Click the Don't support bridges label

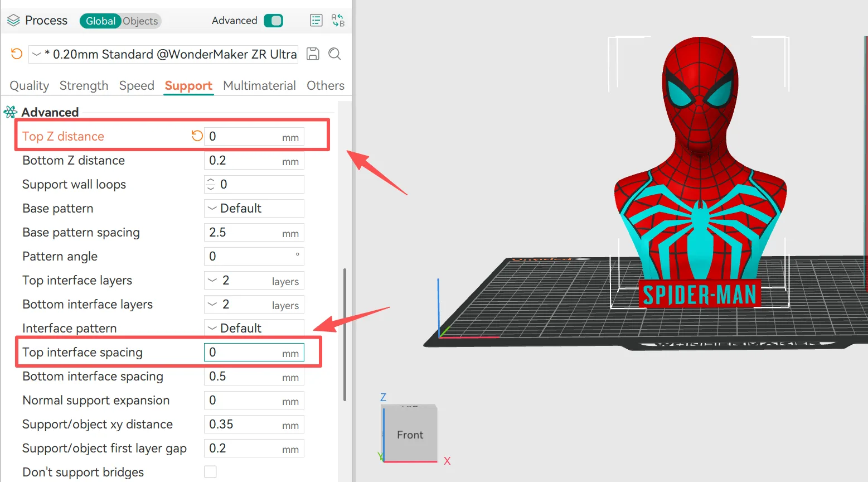click(x=83, y=472)
